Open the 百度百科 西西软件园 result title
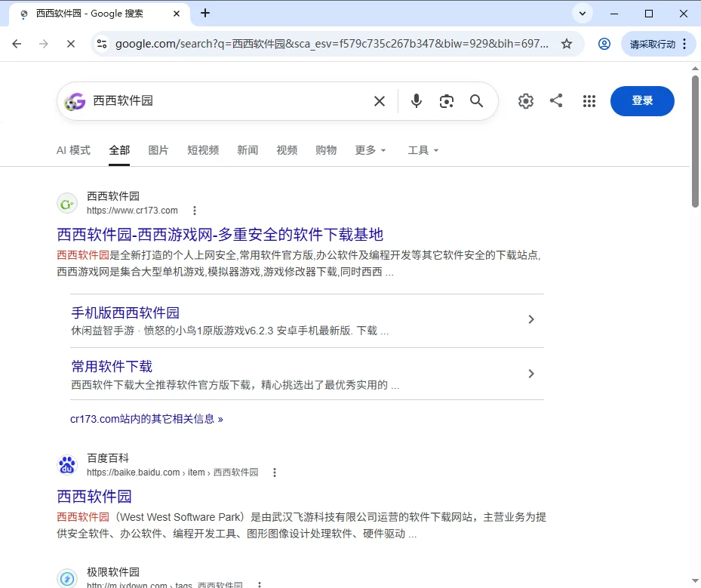This screenshot has width=701, height=588. [94, 497]
